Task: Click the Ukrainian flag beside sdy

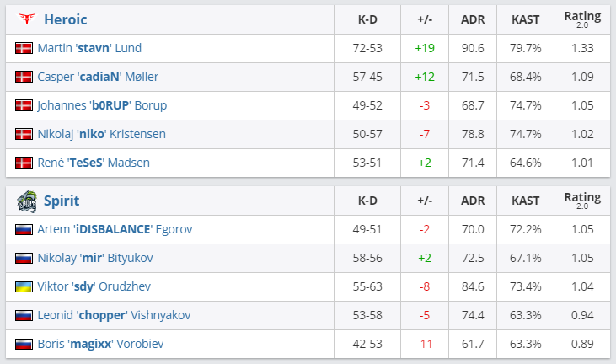Action: point(24,287)
